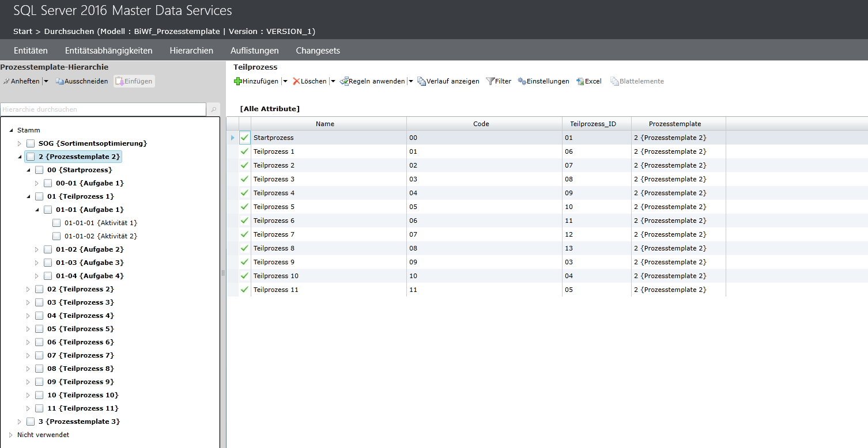Image resolution: width=868 pixels, height=448 pixels.
Task: Check the 3 {Prozesstemplate 3} checkbox
Action: pos(31,422)
